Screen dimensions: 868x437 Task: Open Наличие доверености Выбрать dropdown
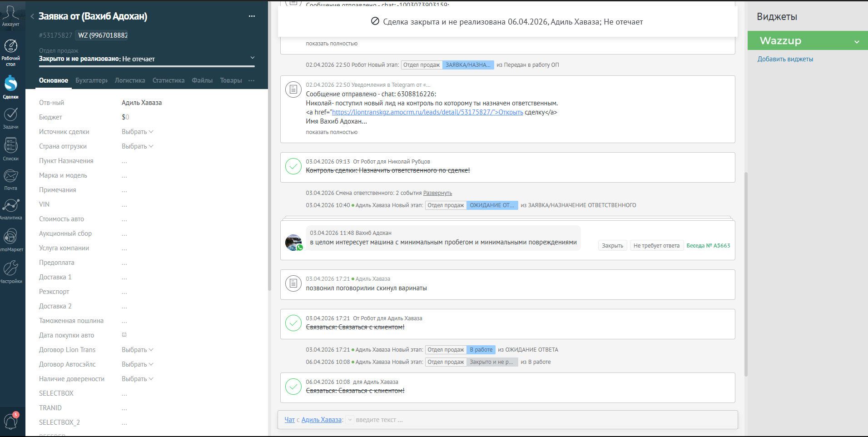tap(138, 379)
